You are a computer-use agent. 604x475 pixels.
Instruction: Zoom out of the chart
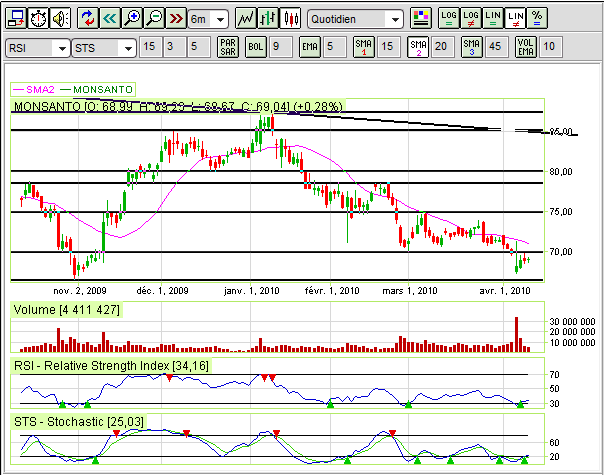coord(154,18)
